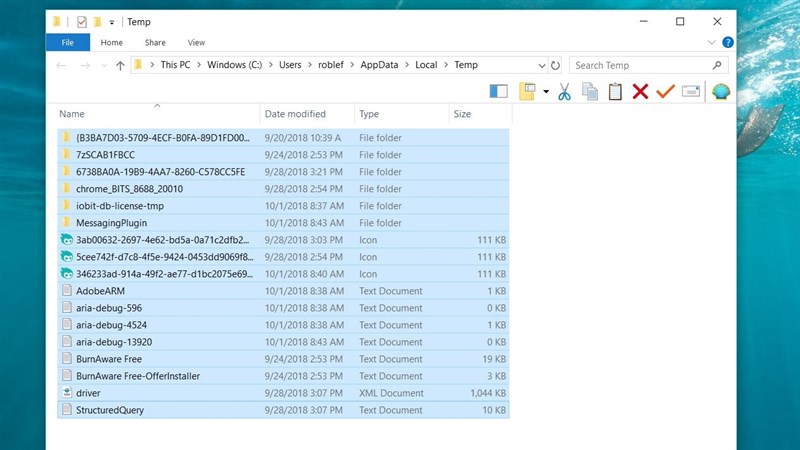Click the red X Delete icon
This screenshot has width=800, height=450.
(640, 92)
